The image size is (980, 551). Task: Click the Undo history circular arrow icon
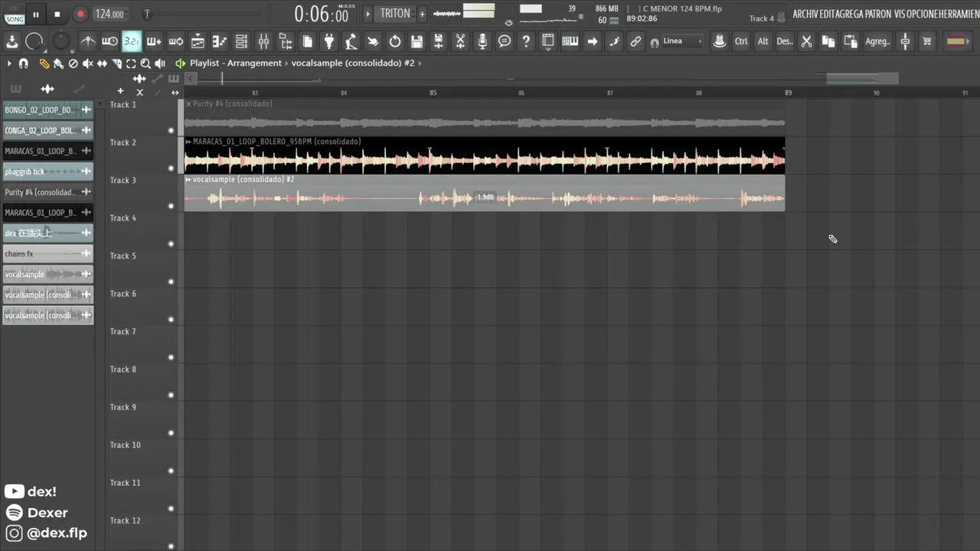coord(395,41)
